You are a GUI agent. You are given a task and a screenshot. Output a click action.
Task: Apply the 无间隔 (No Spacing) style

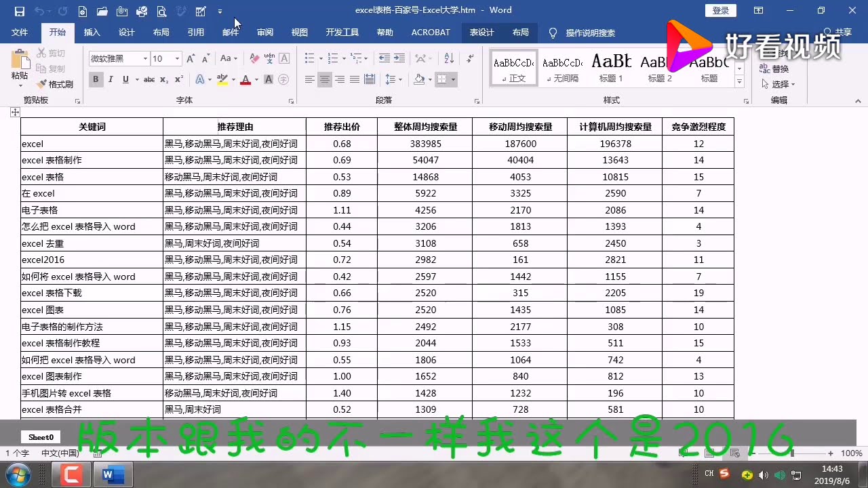(x=562, y=68)
